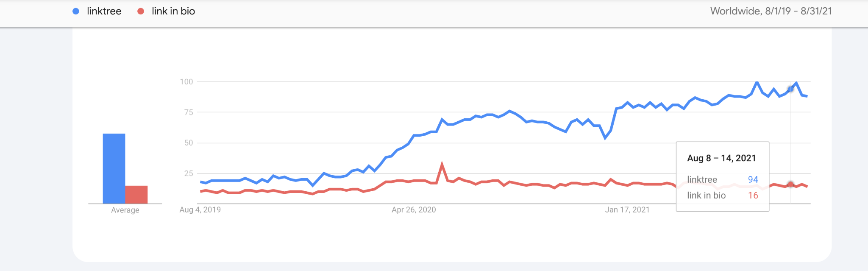This screenshot has height=271, width=868.
Task: Click the blue linktree legend dot
Action: [x=76, y=11]
